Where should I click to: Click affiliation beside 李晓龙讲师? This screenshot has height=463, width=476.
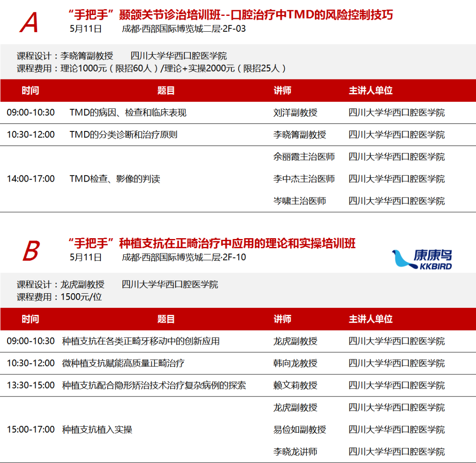click(x=397, y=452)
